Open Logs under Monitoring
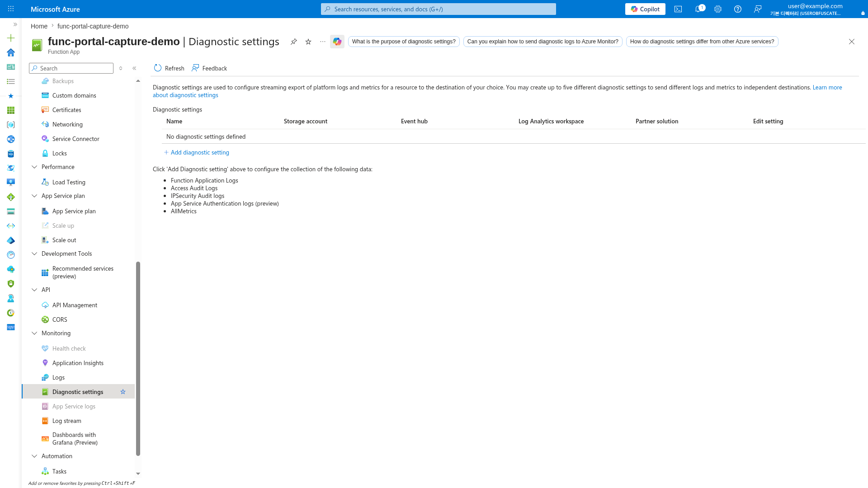 pos(78,377)
